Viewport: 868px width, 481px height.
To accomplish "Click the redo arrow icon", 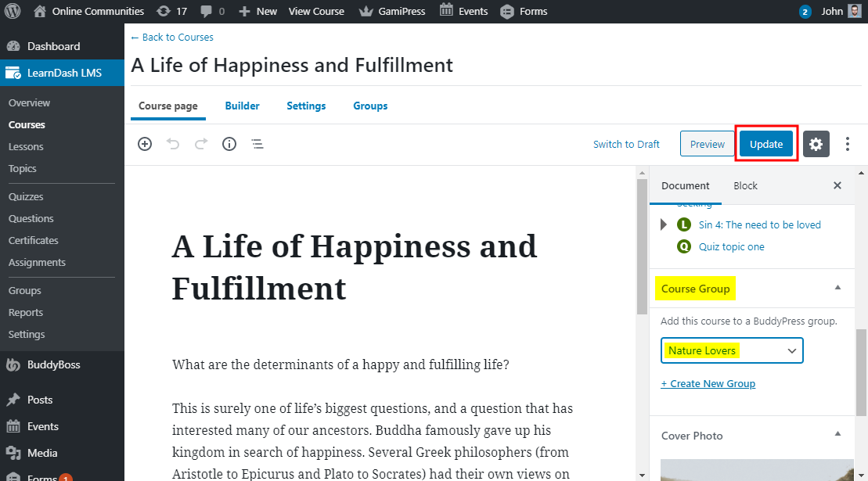I will (201, 144).
